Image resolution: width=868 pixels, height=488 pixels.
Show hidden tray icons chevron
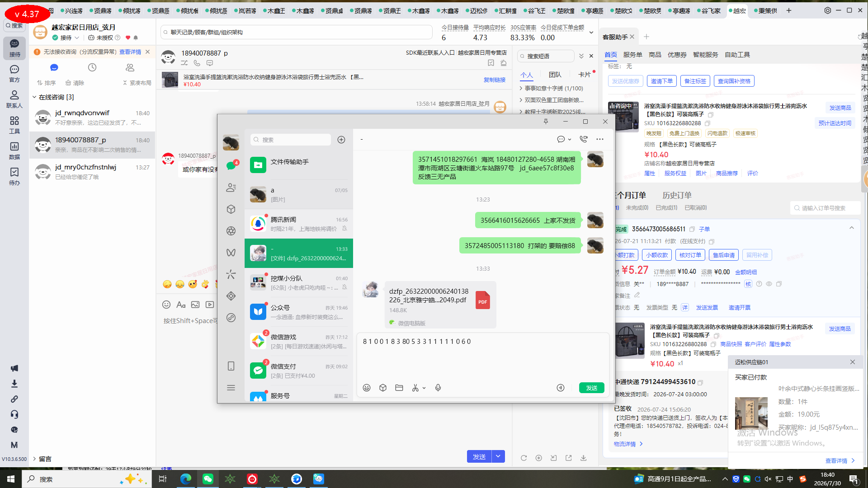pos(725,479)
